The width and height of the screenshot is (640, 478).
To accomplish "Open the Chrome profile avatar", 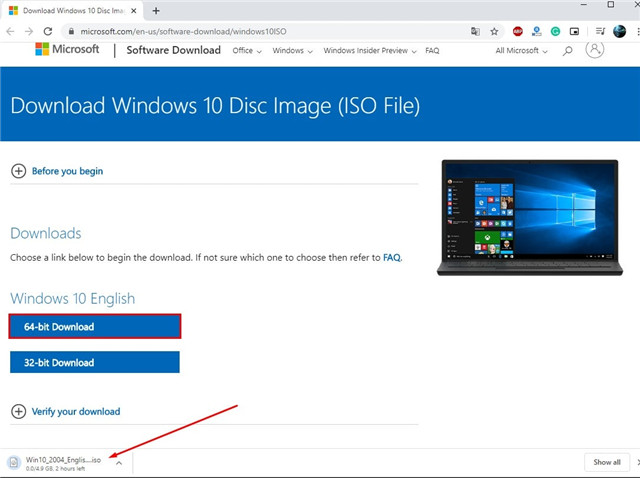I will (x=620, y=31).
